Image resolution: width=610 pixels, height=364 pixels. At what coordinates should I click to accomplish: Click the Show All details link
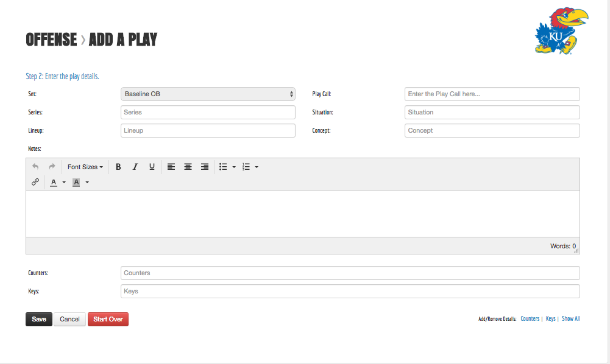pos(570,318)
